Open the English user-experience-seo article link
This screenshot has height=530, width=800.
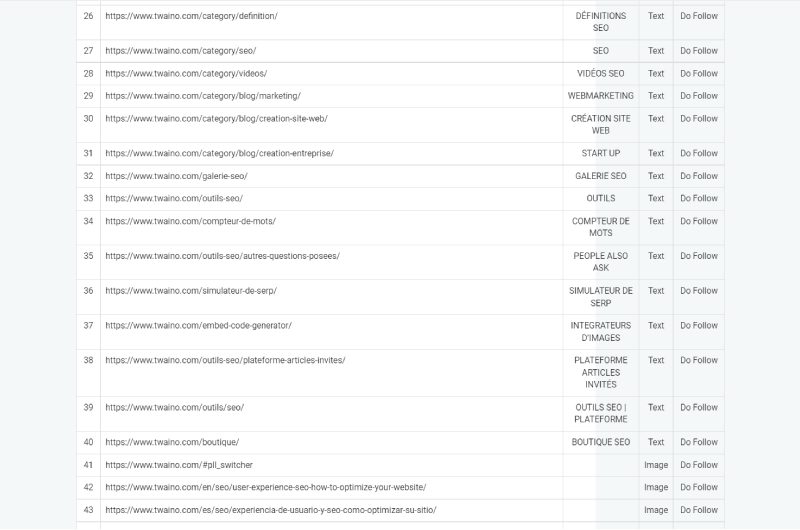click(x=266, y=487)
